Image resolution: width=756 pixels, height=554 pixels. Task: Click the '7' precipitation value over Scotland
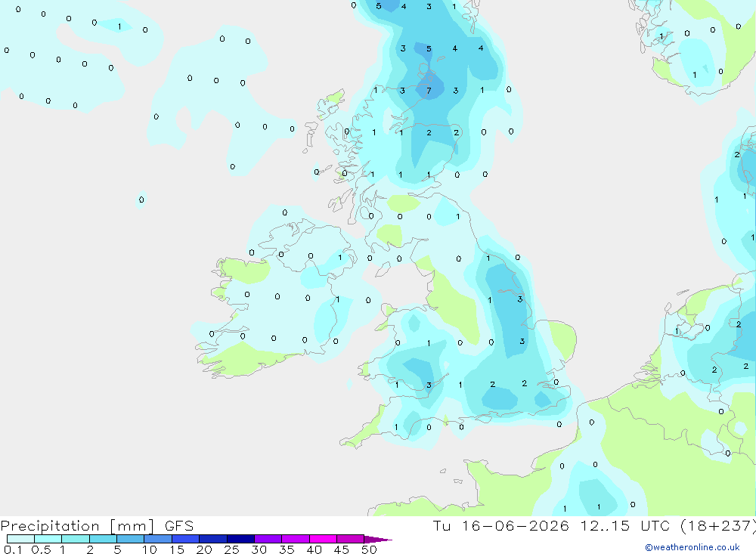[x=429, y=91]
